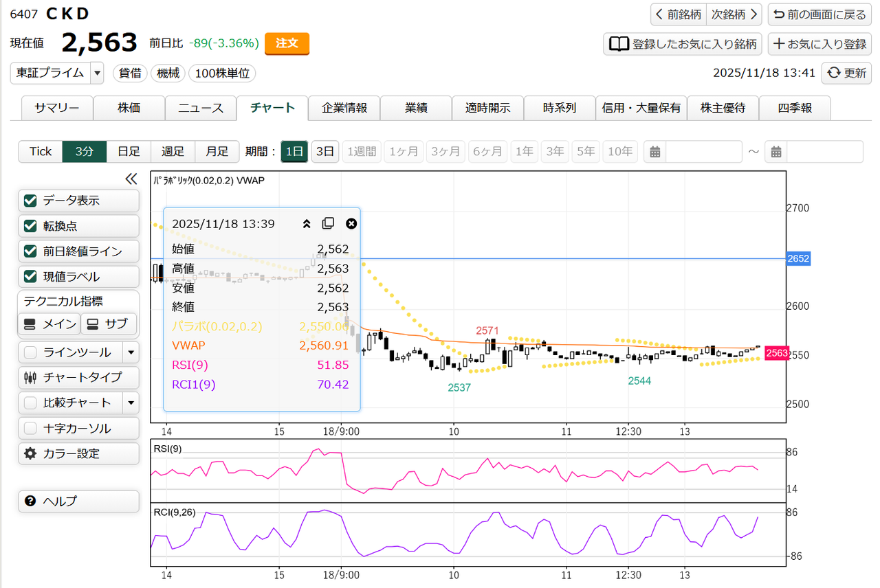Select the 日足 daily chart interval
Viewport: 880px width, 588px height.
coord(129,152)
